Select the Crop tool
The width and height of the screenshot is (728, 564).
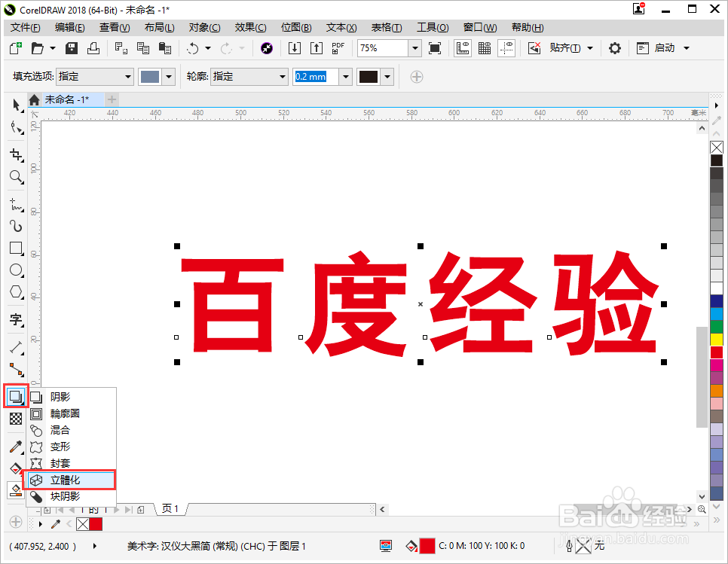pos(16,154)
